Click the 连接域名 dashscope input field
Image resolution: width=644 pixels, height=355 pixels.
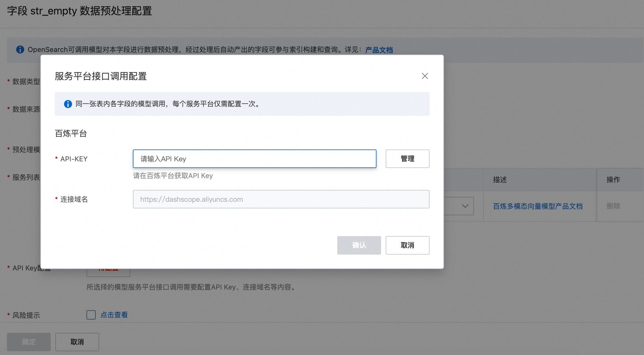click(281, 199)
